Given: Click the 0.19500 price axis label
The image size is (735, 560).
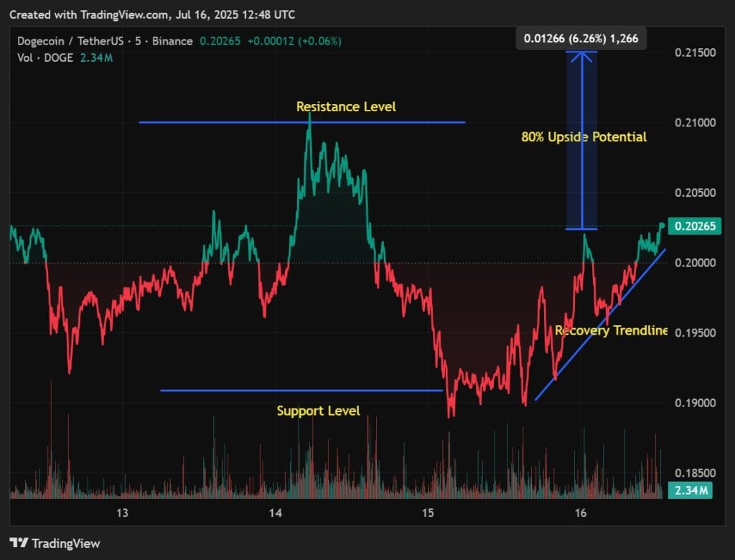Looking at the screenshot, I should tap(695, 332).
